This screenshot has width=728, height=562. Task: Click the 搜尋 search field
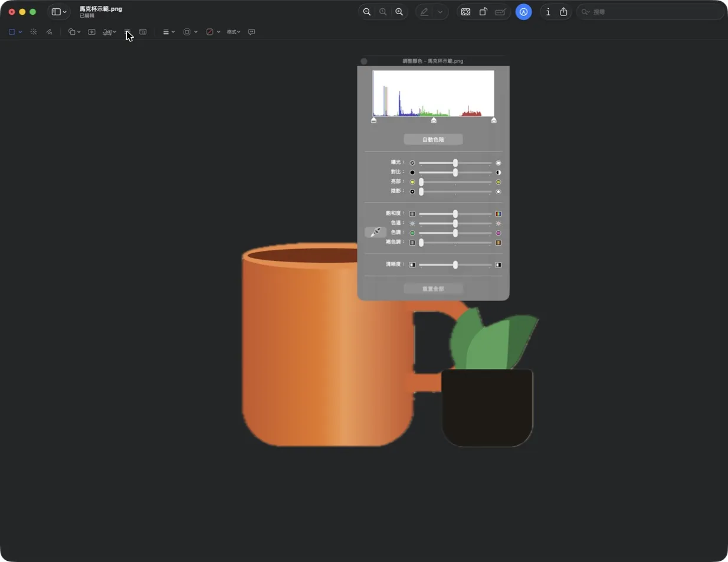coord(650,12)
